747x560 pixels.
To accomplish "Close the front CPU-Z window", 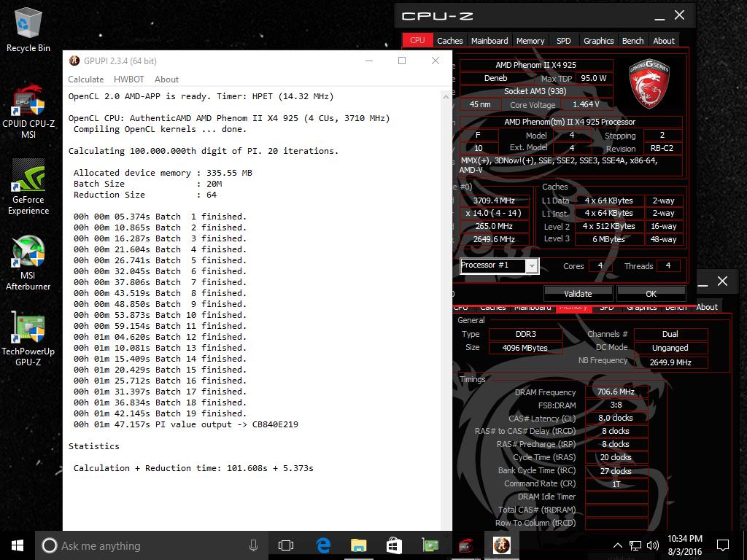I will click(680, 15).
